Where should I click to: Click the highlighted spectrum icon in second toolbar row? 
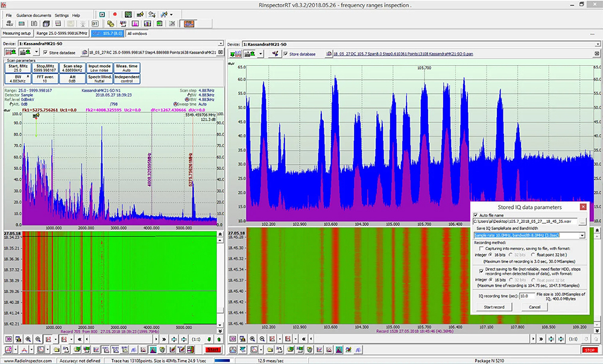click(x=189, y=24)
